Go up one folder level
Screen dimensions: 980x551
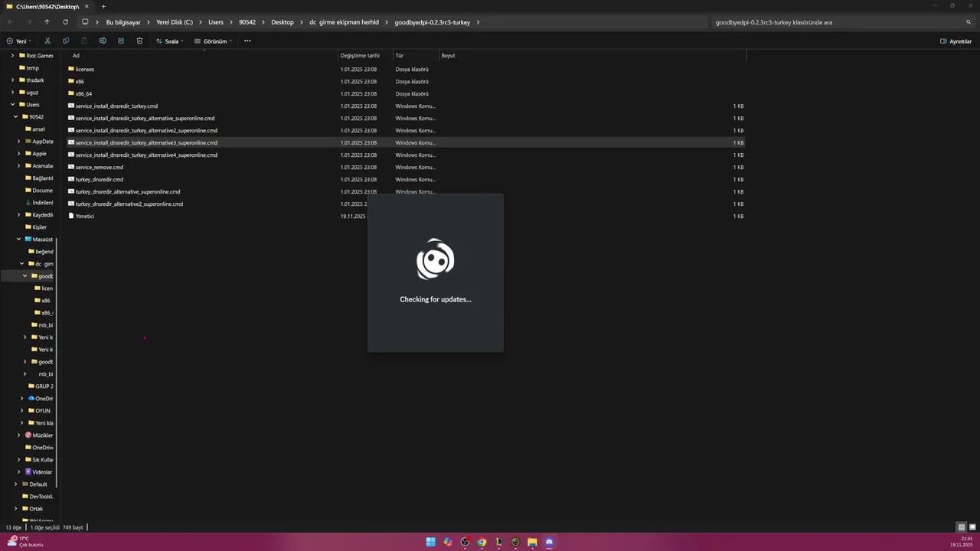47,22
